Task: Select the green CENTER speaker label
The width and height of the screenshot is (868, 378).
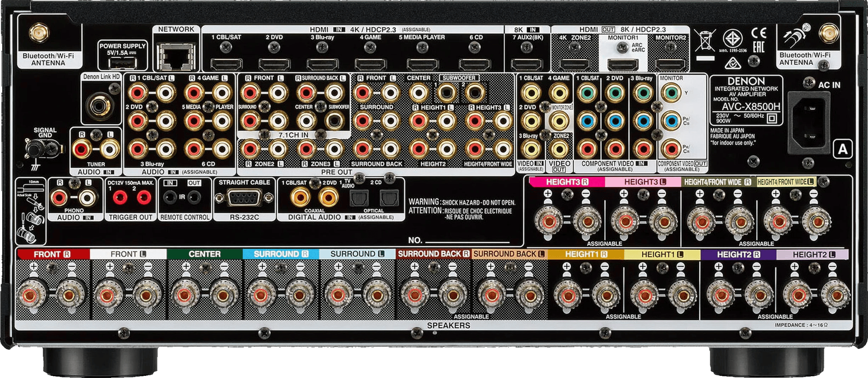Action: (x=204, y=254)
